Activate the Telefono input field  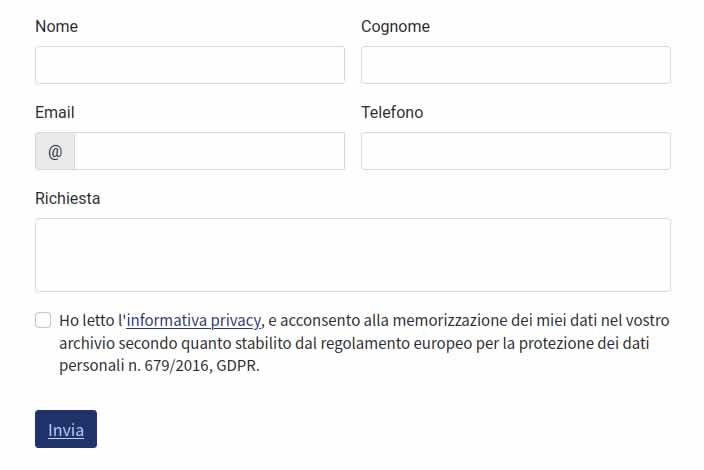coord(515,151)
